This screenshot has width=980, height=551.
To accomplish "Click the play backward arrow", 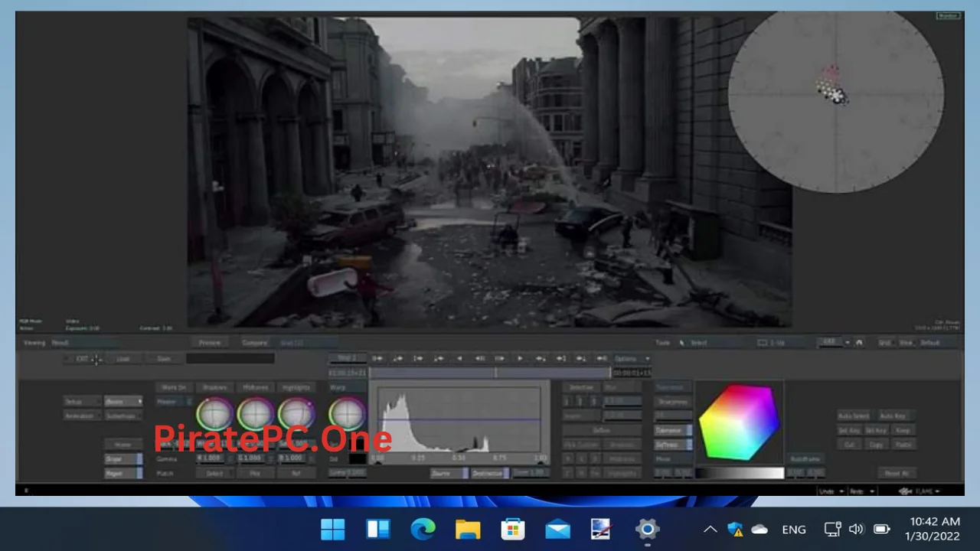I will click(x=459, y=358).
